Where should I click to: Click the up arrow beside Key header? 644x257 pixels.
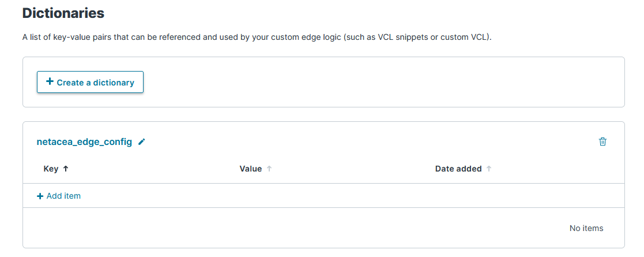pos(65,169)
